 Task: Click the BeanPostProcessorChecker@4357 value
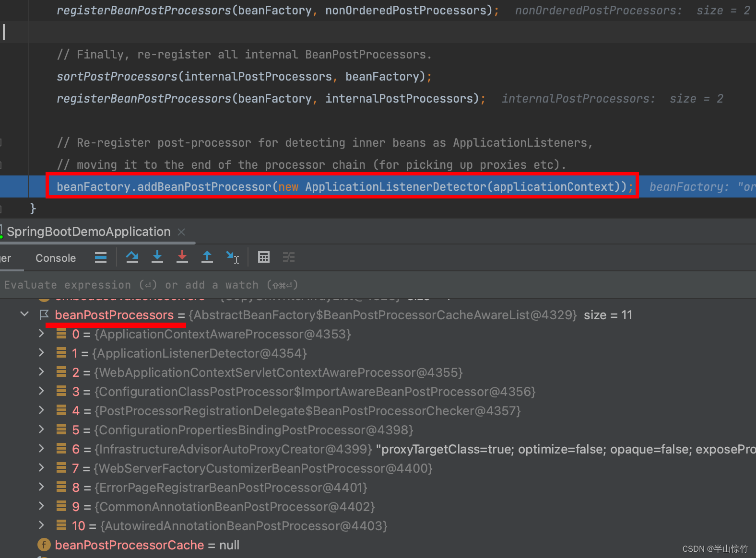[x=307, y=411]
